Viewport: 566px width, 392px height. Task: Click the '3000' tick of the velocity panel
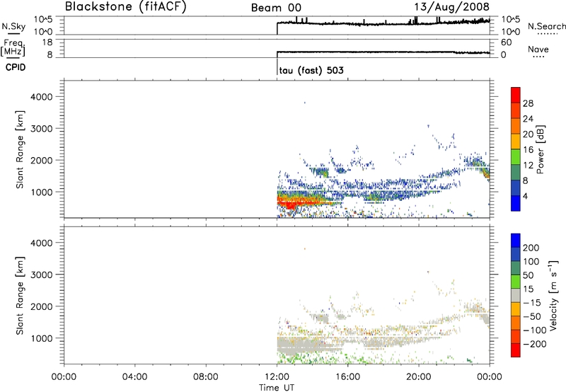pyautogui.click(x=42, y=275)
